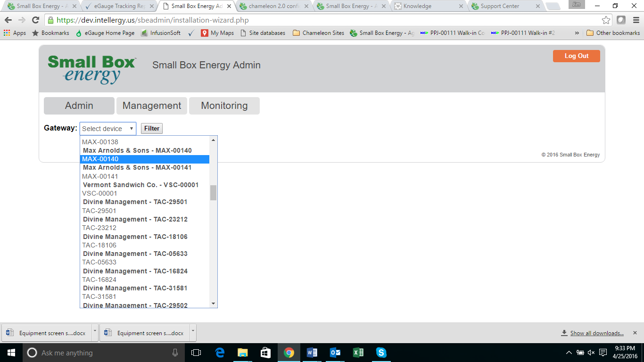
Task: Launch Microsoft Edge from the taskbar
Action: point(220,353)
